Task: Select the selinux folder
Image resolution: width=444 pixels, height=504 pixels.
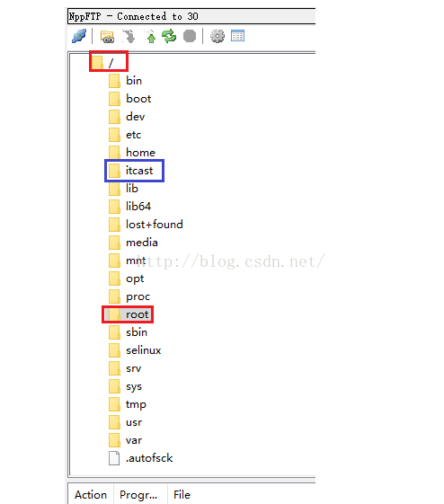Action: coord(135,350)
